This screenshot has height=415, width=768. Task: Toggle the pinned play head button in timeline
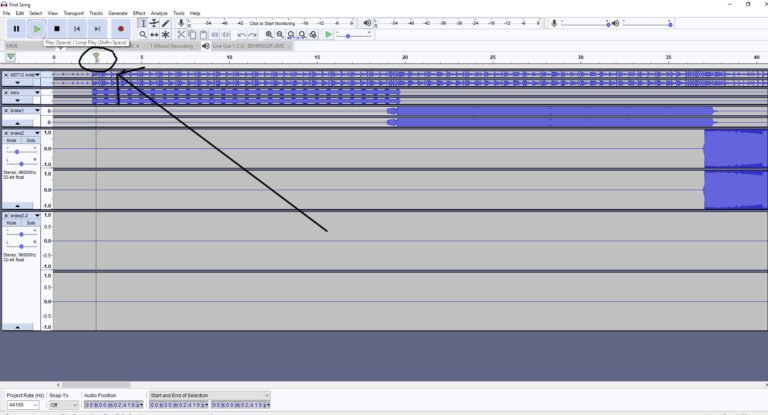click(x=10, y=58)
